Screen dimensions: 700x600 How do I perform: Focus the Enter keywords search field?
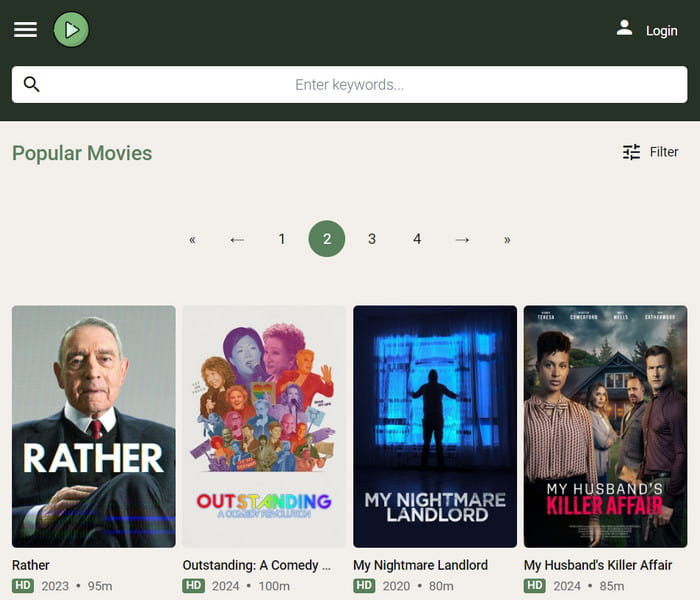pos(350,84)
